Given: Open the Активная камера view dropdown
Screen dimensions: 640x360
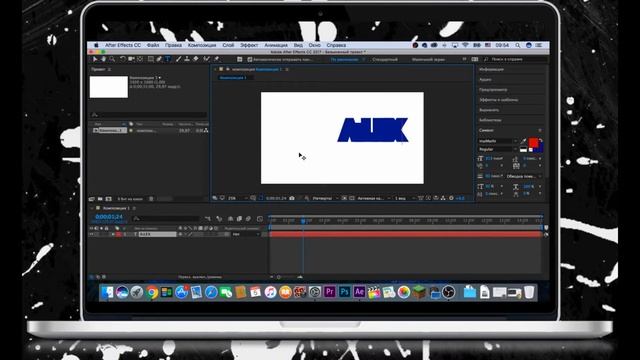Looking at the screenshot, I should tap(374, 198).
